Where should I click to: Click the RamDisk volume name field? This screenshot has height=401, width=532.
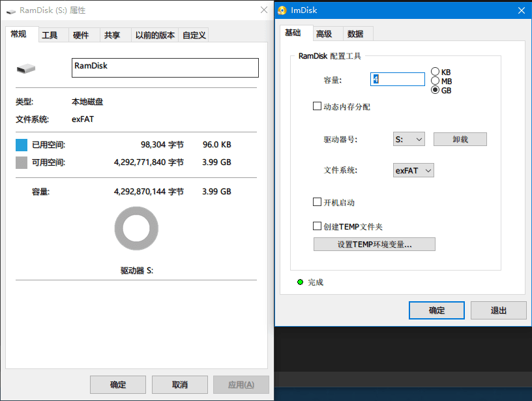[x=165, y=68]
